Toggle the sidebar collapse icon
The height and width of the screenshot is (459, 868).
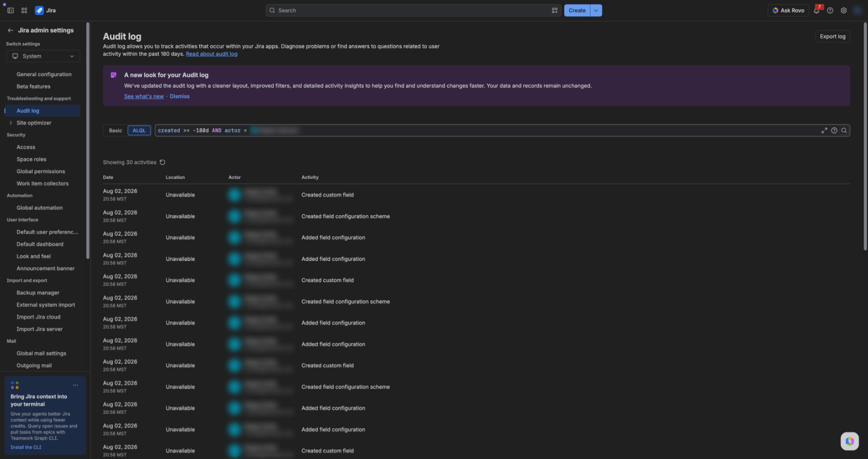10,10
